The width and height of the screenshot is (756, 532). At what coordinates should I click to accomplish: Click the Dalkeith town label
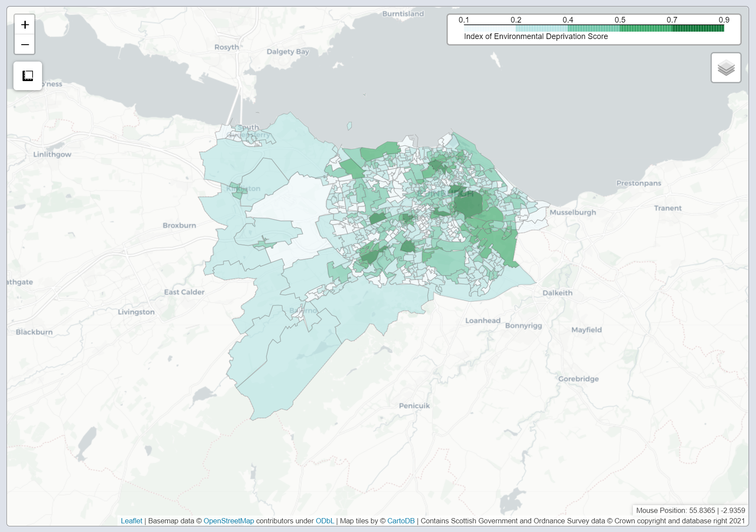point(557,293)
